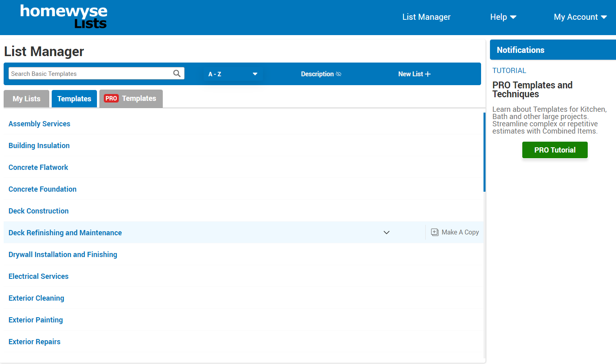Open Electrical Services template
The height and width of the screenshot is (364, 616).
click(x=38, y=276)
